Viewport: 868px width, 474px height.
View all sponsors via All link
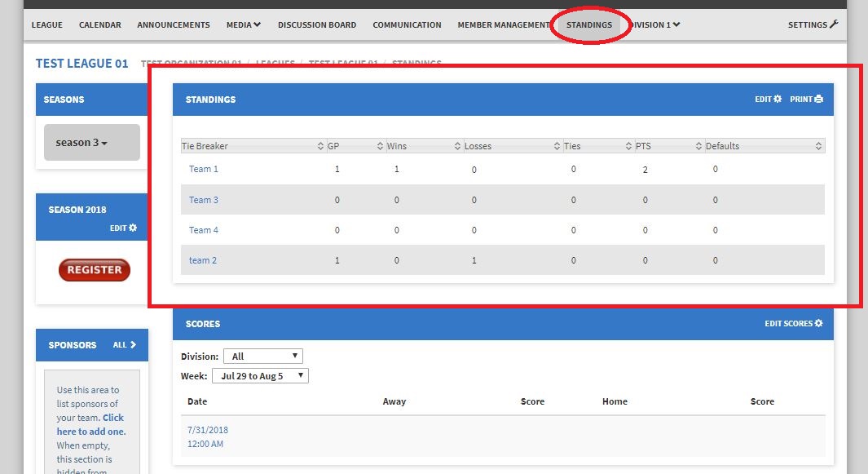[x=125, y=345]
